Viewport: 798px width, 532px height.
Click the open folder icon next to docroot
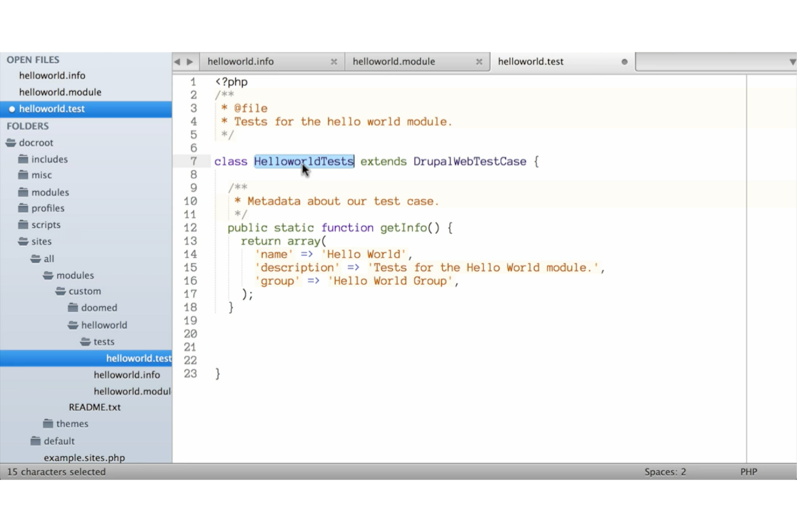click(11, 142)
